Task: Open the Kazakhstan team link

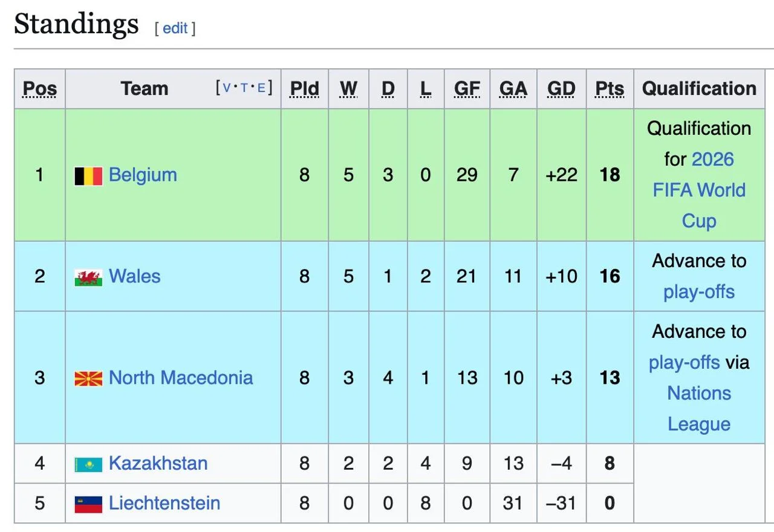Action: click(158, 464)
